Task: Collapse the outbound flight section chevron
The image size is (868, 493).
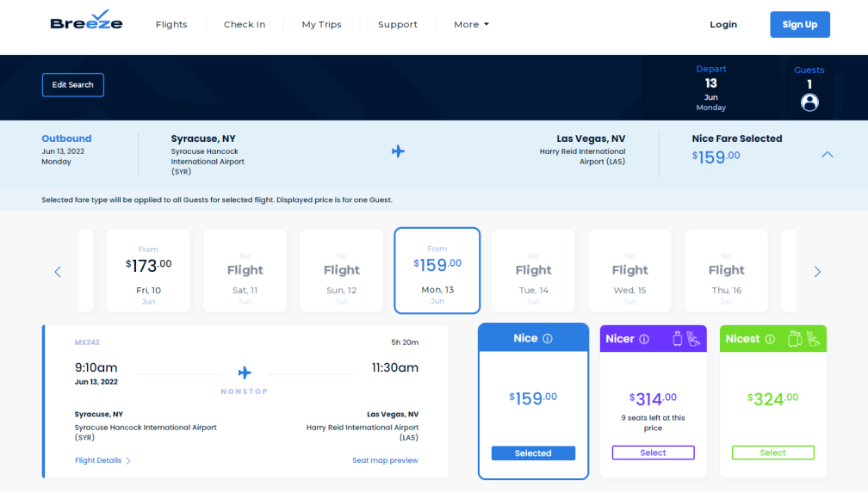Action: pyautogui.click(x=827, y=155)
